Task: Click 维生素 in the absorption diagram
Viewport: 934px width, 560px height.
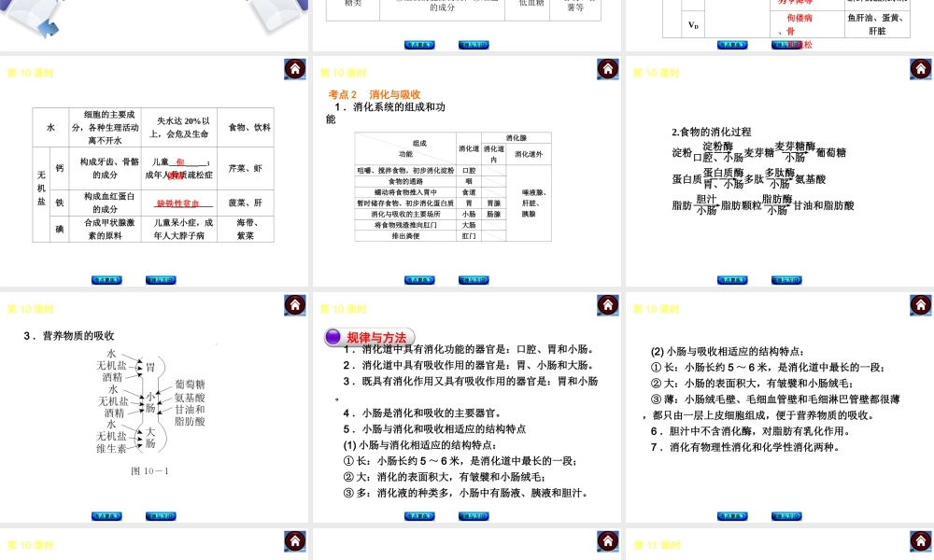Action: pyautogui.click(x=111, y=449)
